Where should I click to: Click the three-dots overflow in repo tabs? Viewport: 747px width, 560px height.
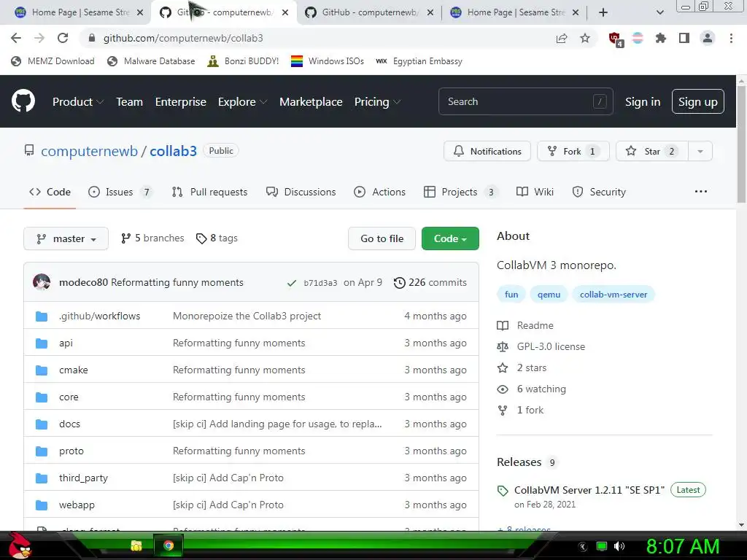pyautogui.click(x=701, y=192)
